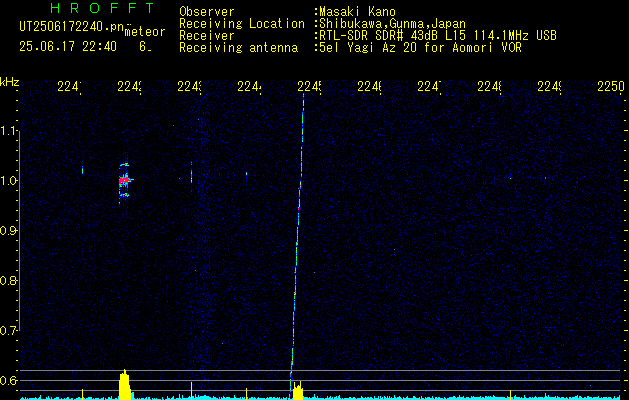Click the 2241 time axis label
The width and height of the screenshot is (629, 400).
tap(69, 86)
